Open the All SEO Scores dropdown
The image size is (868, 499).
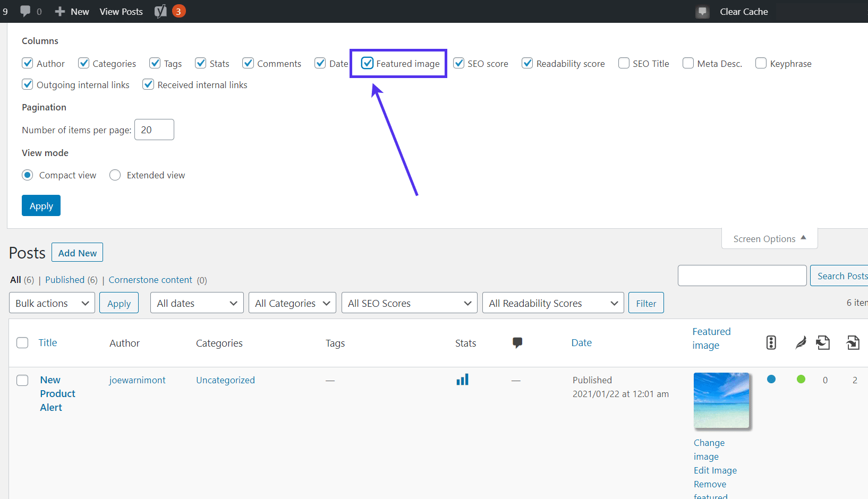pyautogui.click(x=409, y=303)
